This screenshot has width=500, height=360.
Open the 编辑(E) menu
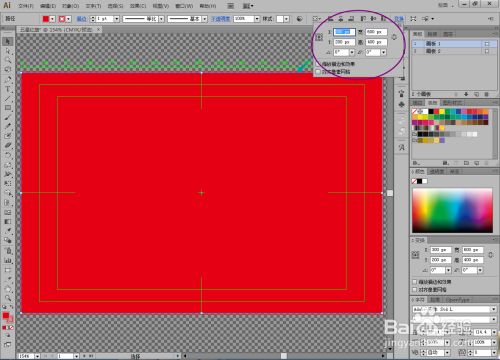coord(48,6)
